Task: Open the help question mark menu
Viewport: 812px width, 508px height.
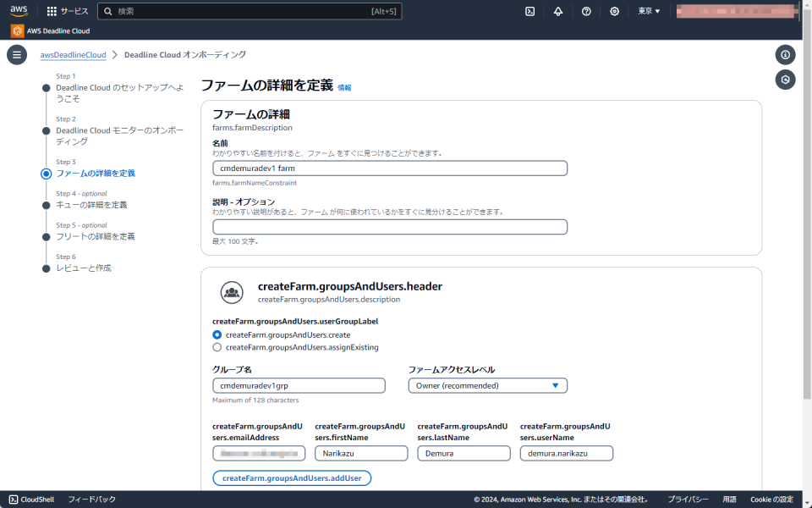Action: pos(586,11)
